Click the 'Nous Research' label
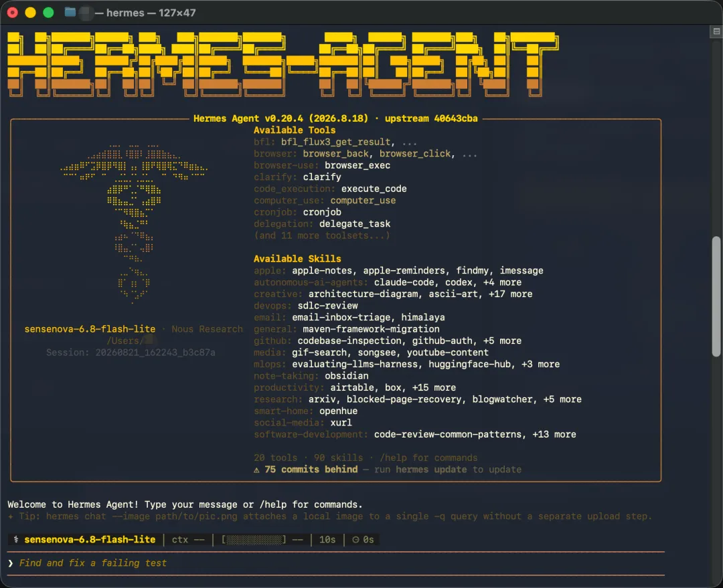The image size is (723, 588). 207,329
